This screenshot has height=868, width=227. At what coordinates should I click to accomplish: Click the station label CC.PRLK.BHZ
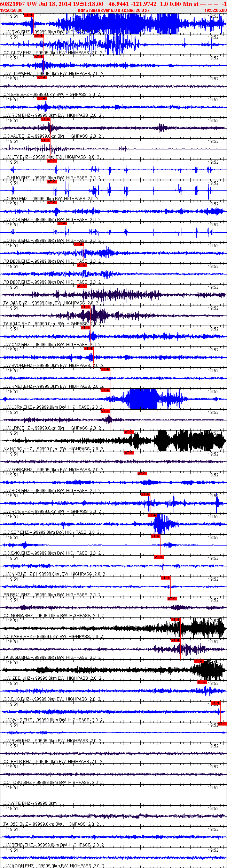point(18,762)
